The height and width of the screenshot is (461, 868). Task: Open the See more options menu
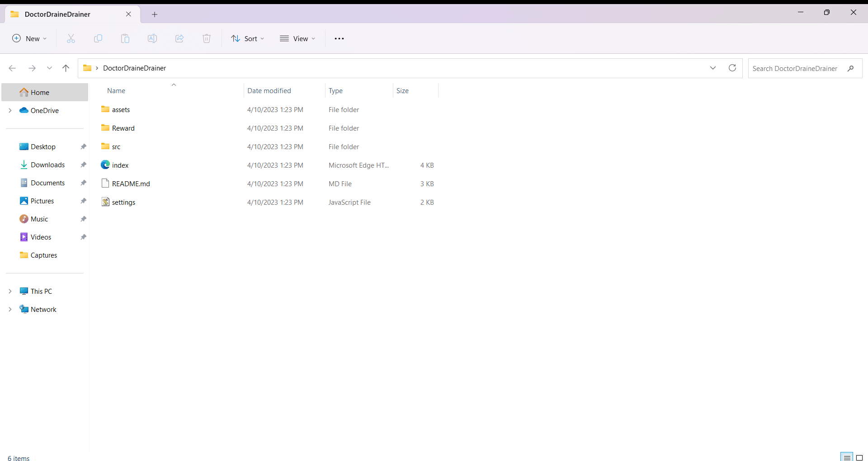(339, 39)
